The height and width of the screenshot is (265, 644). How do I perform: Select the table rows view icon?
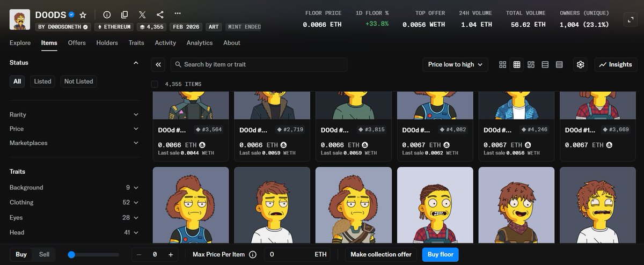coord(559,64)
